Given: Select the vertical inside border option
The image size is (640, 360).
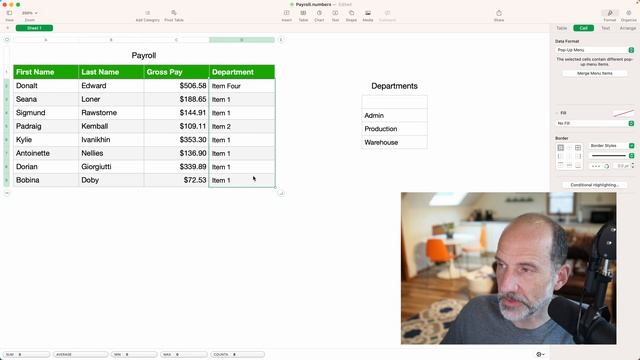Looking at the screenshot, I should pos(569,156).
